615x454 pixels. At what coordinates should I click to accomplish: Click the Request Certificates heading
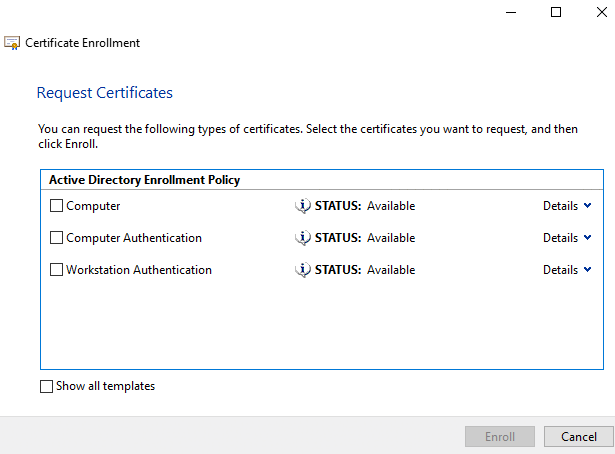pos(105,93)
